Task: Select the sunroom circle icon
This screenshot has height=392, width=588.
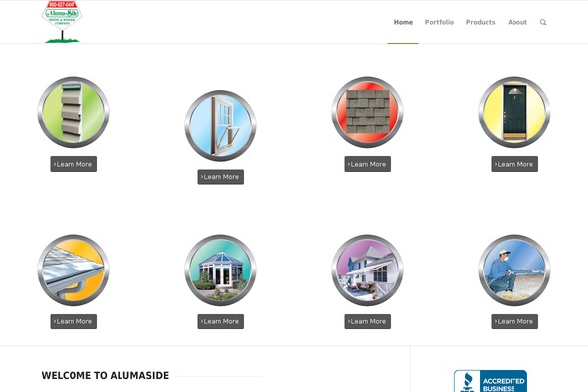Action: click(x=220, y=270)
